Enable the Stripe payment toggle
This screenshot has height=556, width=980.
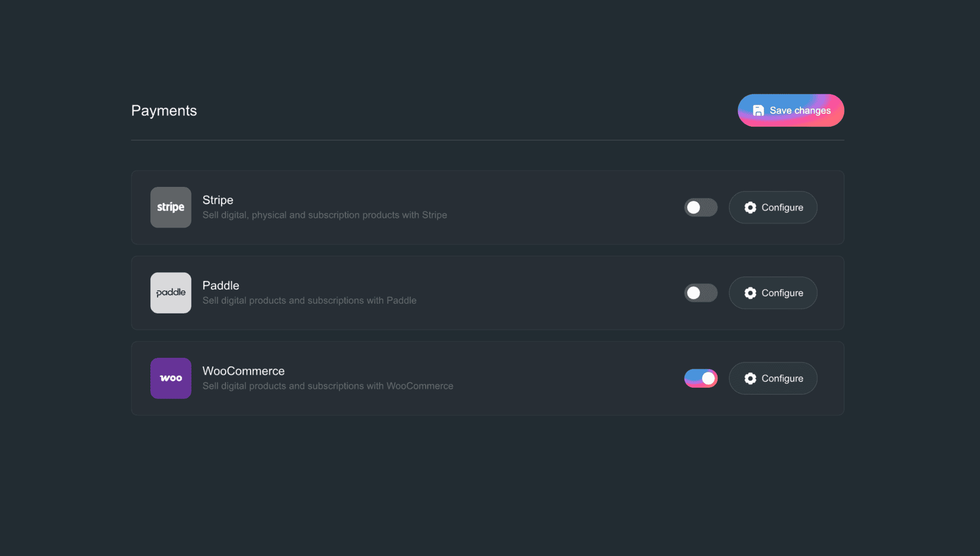click(701, 207)
